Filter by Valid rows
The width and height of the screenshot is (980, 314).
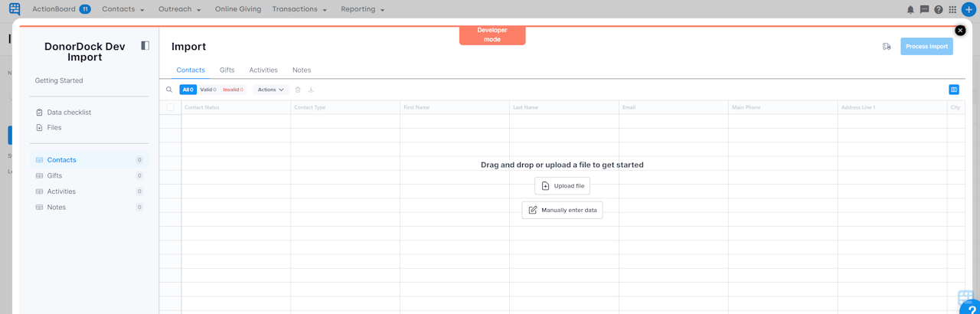click(208, 90)
